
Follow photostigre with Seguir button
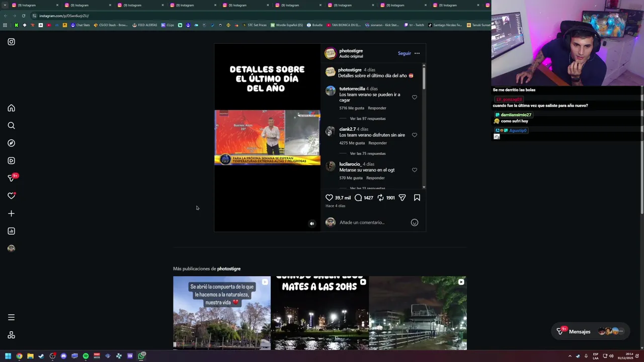[404, 53]
